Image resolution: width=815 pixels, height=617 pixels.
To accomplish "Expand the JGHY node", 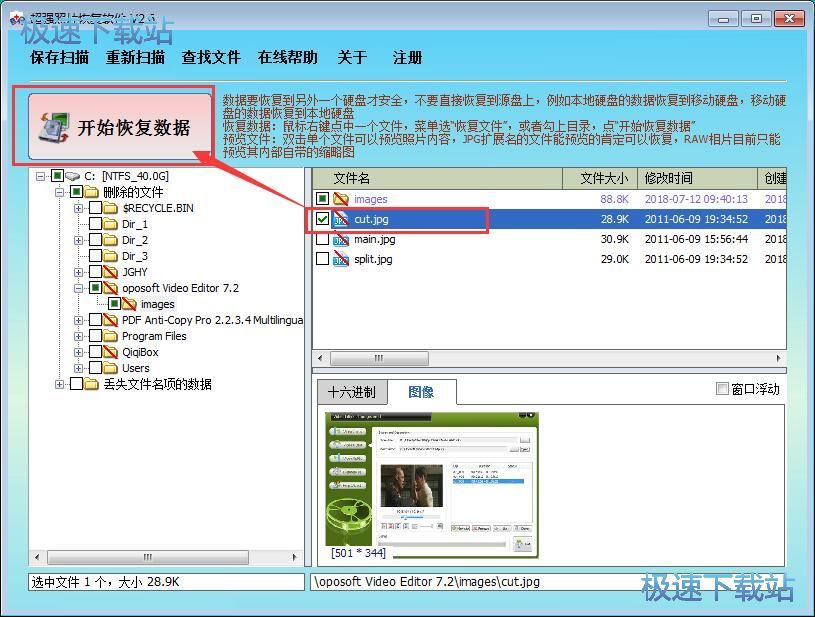I will pyautogui.click(x=78, y=272).
